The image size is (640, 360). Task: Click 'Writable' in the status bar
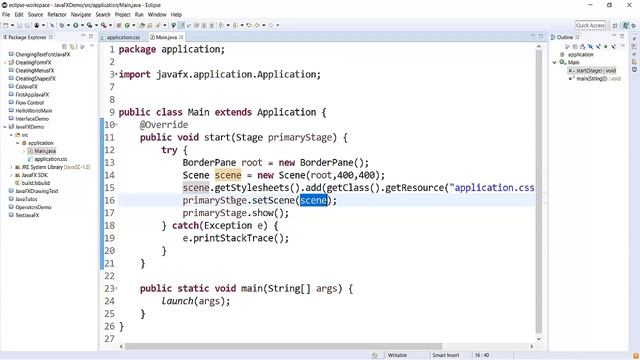(397, 356)
